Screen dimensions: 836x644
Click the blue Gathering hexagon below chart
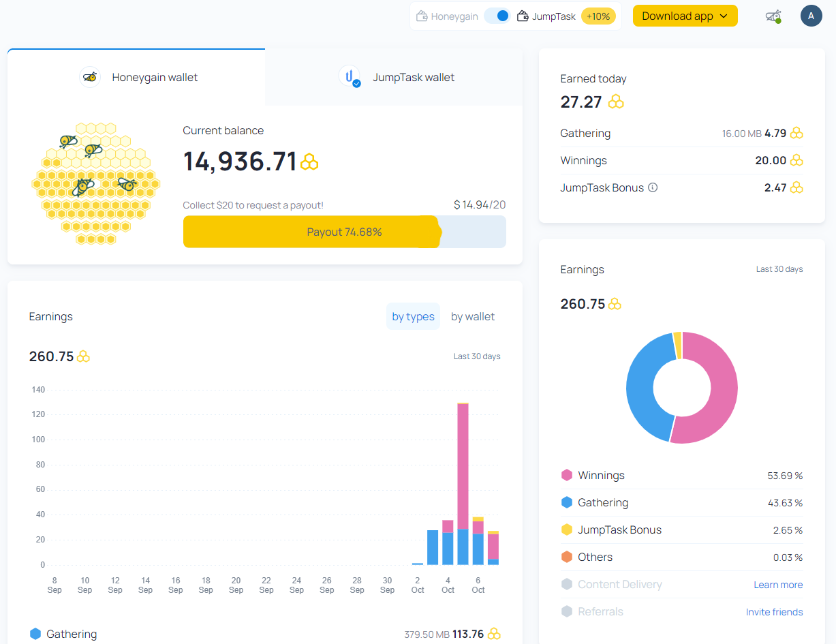(x=35, y=634)
